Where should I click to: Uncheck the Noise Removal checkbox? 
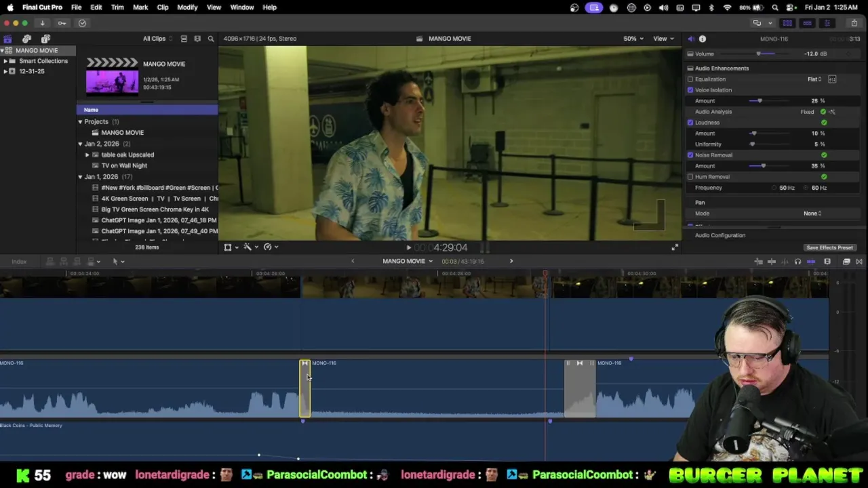point(690,155)
